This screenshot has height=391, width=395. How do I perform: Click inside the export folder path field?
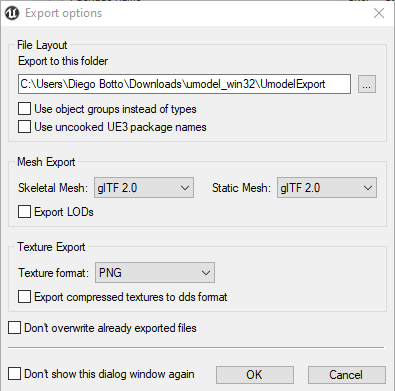pyautogui.click(x=184, y=84)
